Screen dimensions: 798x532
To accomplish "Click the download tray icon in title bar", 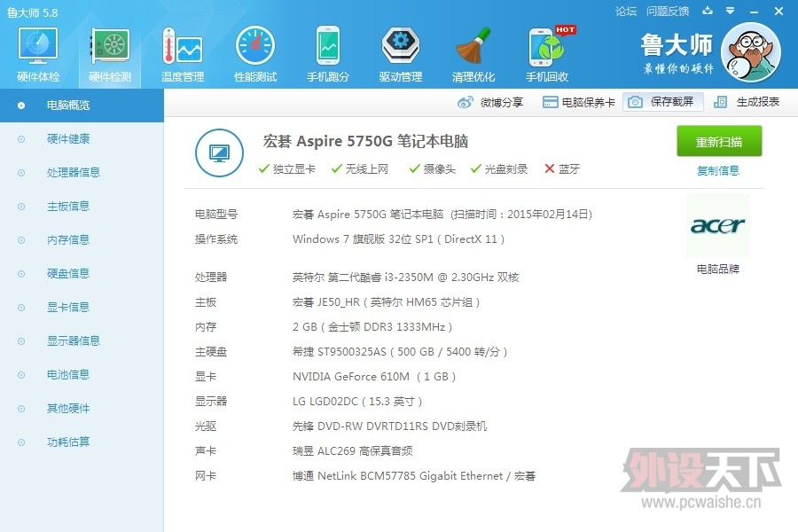I will point(708,11).
